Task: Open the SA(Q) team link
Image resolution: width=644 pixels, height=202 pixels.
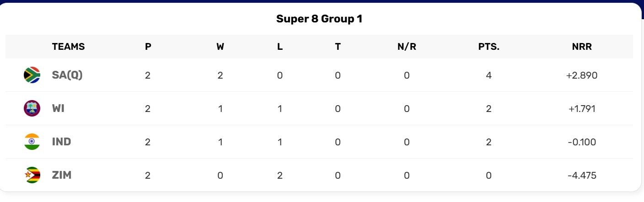Action: tap(67, 75)
